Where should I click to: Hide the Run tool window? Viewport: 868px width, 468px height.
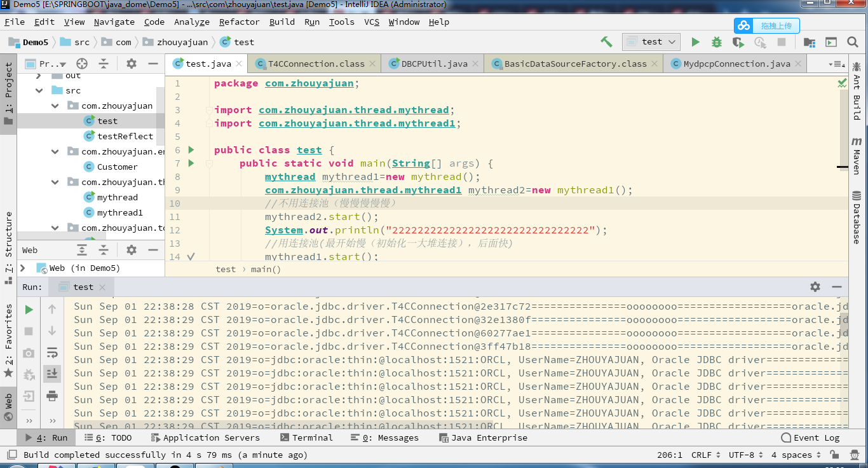pyautogui.click(x=836, y=287)
